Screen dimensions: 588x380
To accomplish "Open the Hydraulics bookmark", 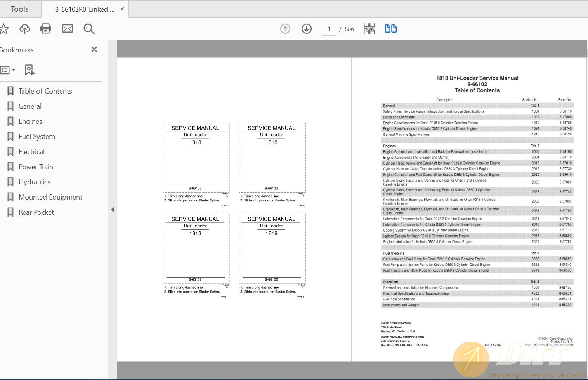I will coord(34,182).
